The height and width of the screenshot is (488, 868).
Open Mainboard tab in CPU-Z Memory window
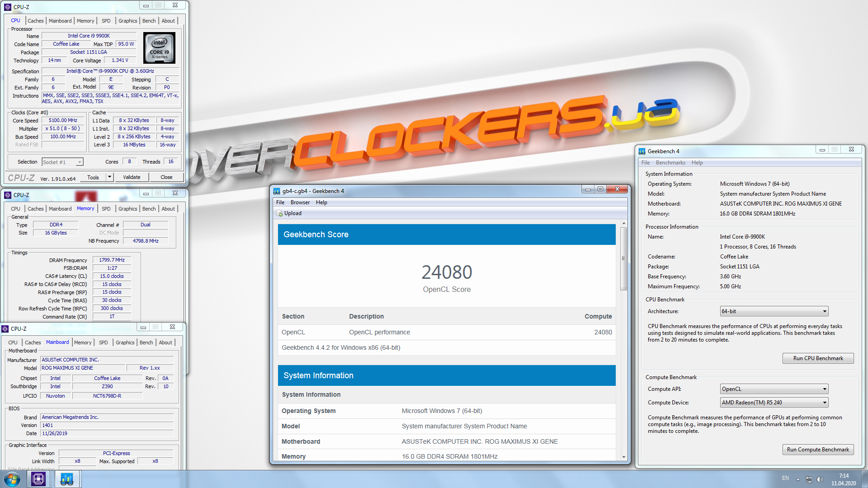point(60,209)
